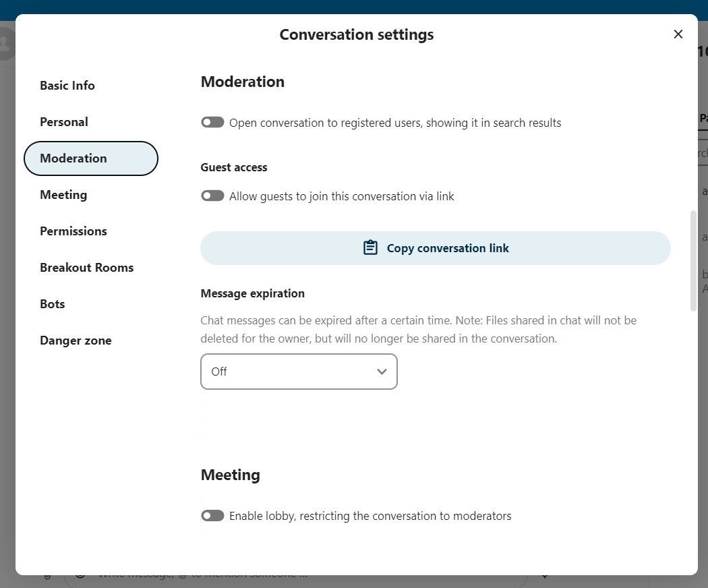
Task: Click the Moderation heading in the content pane
Action: point(243,82)
